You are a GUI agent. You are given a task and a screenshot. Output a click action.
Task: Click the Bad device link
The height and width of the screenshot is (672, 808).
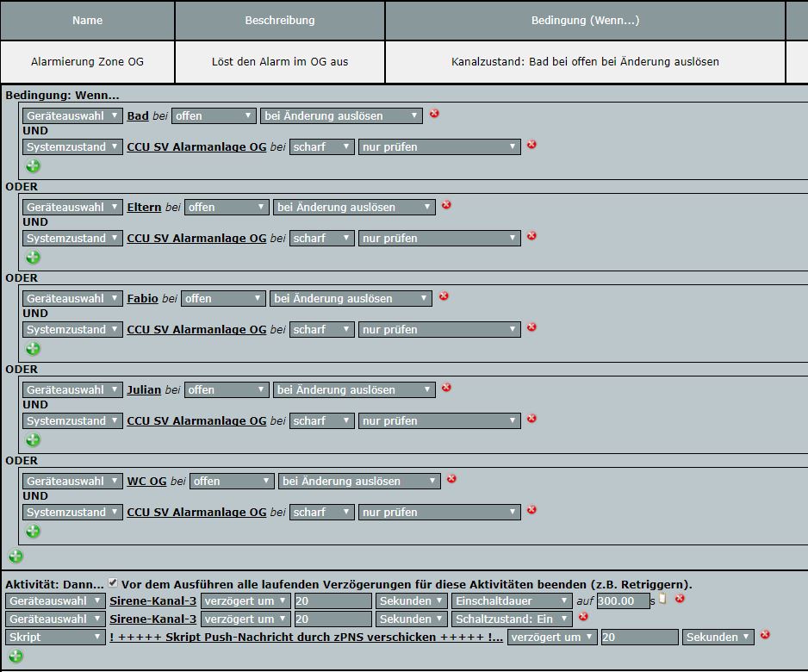coord(138,116)
